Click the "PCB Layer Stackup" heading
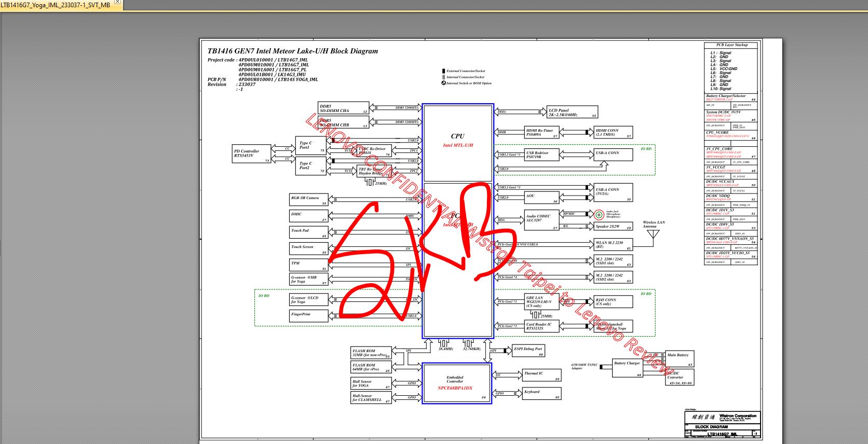The height and width of the screenshot is (444, 868). pos(731,45)
